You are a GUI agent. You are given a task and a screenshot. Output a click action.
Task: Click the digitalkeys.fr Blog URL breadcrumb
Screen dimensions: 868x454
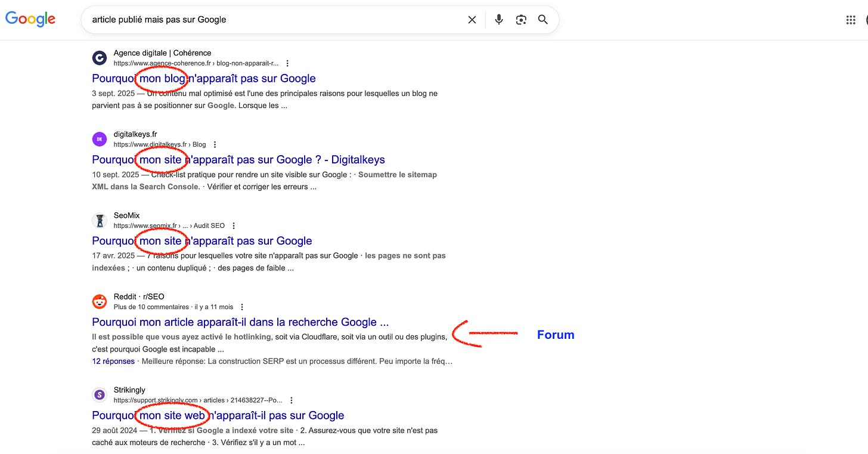coord(160,144)
